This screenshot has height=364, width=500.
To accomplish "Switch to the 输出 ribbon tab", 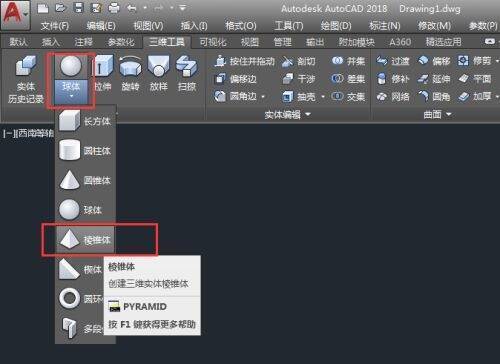I will coord(315,42).
